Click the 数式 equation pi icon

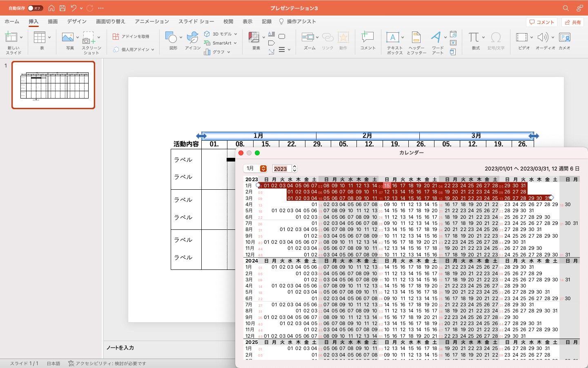coord(474,37)
